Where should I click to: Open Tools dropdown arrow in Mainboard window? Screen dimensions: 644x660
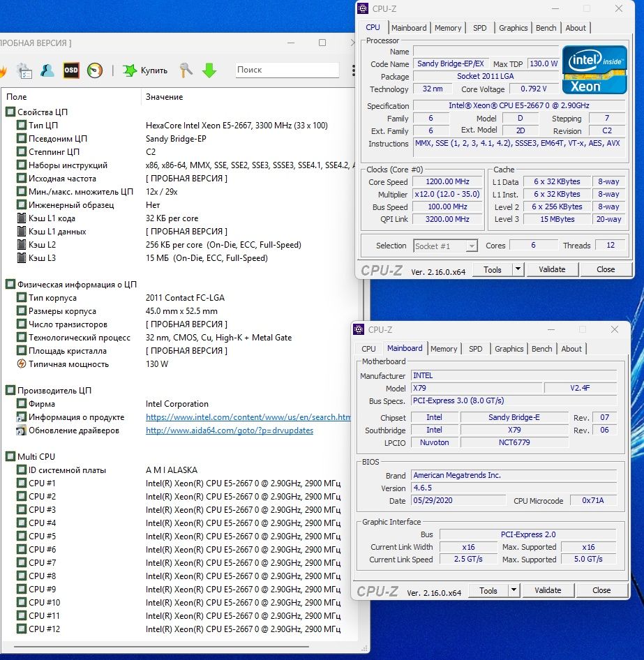pos(514,590)
